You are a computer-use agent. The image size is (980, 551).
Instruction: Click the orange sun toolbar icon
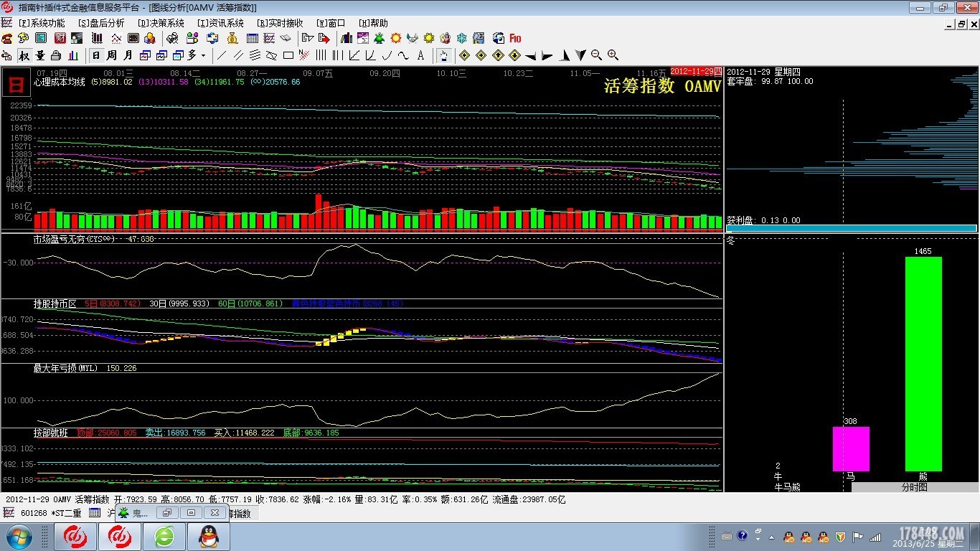pos(395,38)
